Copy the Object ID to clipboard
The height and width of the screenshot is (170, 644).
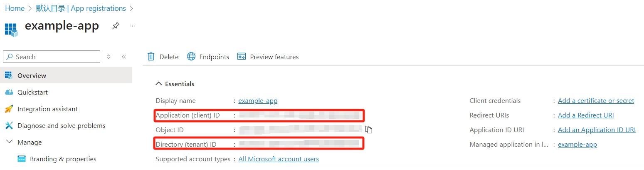click(369, 130)
